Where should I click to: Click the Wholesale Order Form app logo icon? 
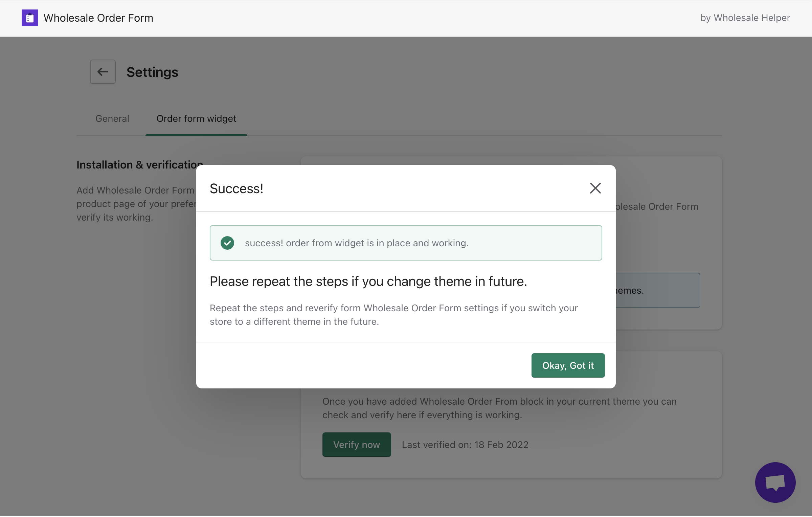click(x=30, y=18)
